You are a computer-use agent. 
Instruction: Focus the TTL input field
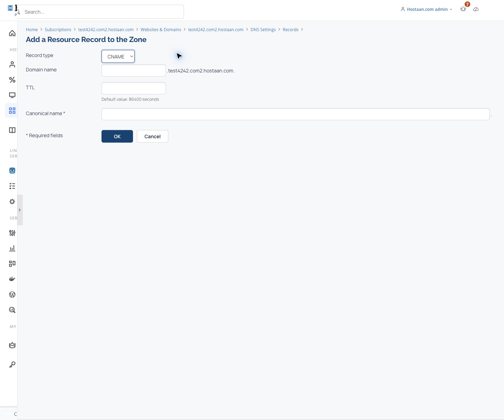(134, 88)
